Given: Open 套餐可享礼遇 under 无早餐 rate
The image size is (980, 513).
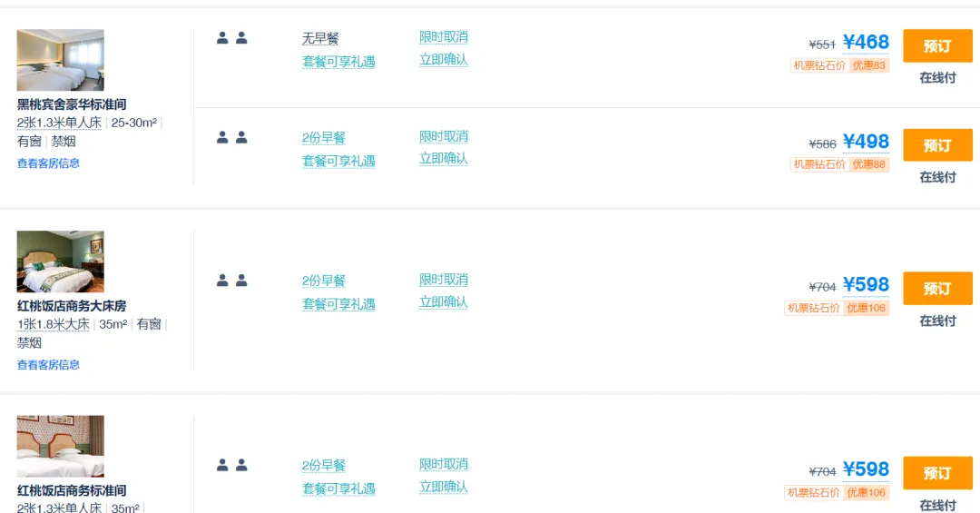Looking at the screenshot, I should [x=338, y=62].
